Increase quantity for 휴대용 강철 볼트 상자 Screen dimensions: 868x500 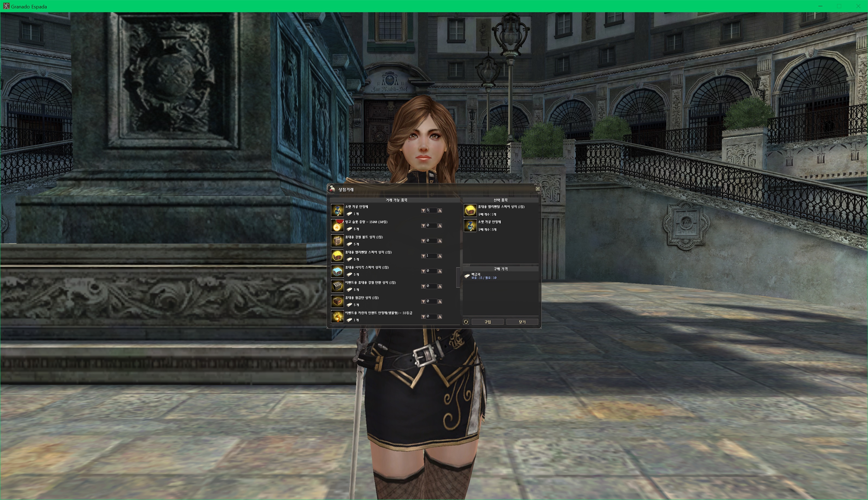tap(440, 241)
